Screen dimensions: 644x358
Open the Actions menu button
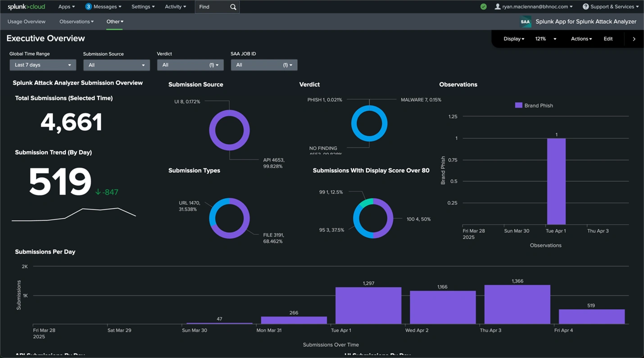[x=581, y=39]
